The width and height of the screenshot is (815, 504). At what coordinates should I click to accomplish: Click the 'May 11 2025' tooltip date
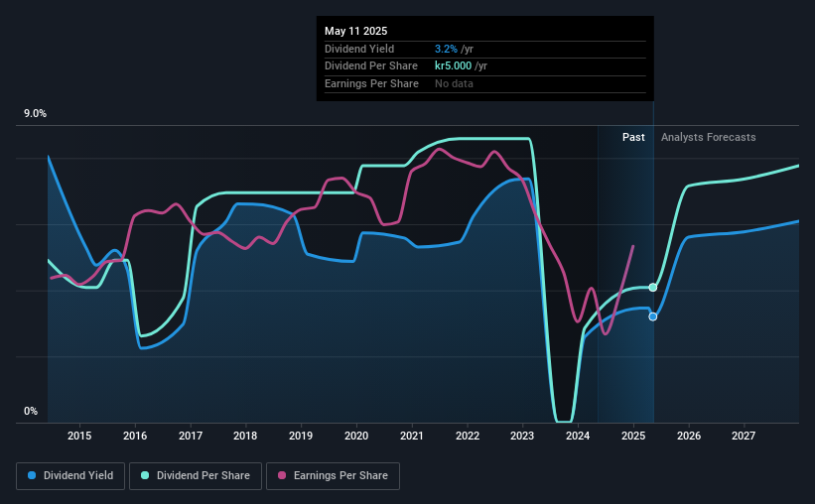point(356,31)
